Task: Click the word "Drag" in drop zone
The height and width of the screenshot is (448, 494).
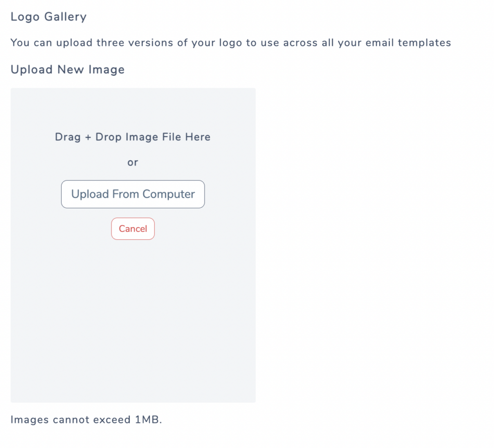Action: (x=68, y=137)
